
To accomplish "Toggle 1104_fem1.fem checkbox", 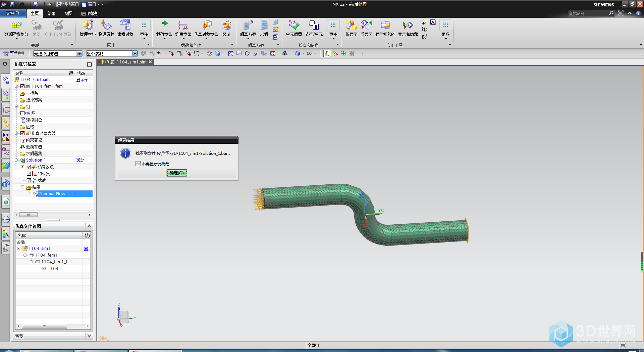I will tap(22, 86).
